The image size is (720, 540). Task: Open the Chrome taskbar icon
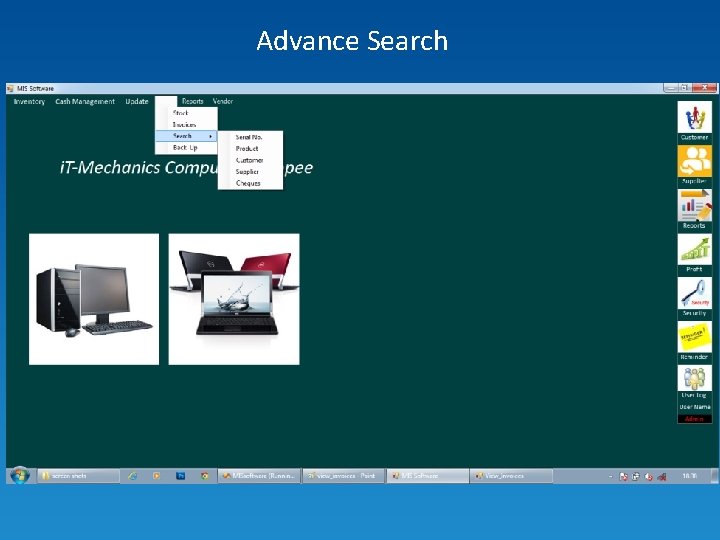point(205,476)
